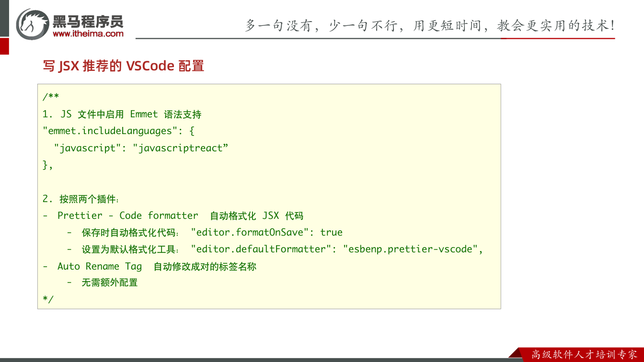Click the footer text 高级软件人才培训专家
Image resolution: width=644 pixels, height=362 pixels.
coord(585,354)
